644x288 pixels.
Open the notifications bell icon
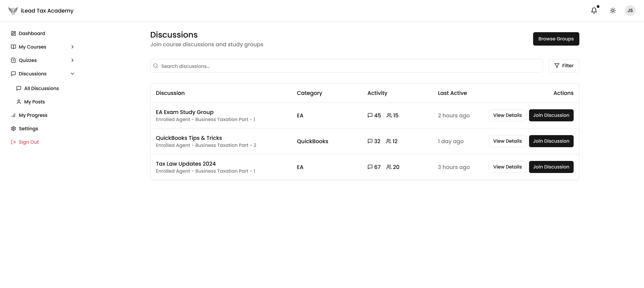click(x=594, y=11)
